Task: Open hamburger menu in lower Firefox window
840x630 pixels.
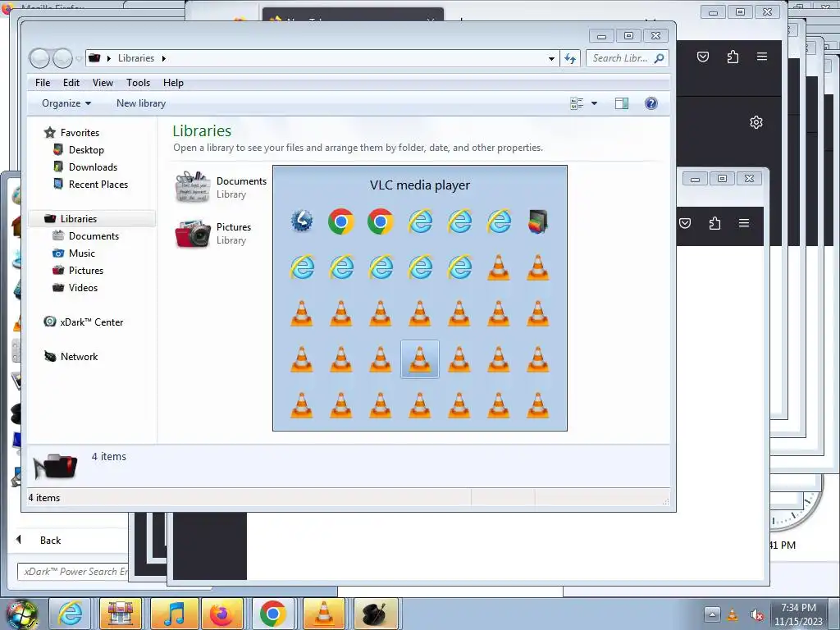Action: pyautogui.click(x=743, y=223)
